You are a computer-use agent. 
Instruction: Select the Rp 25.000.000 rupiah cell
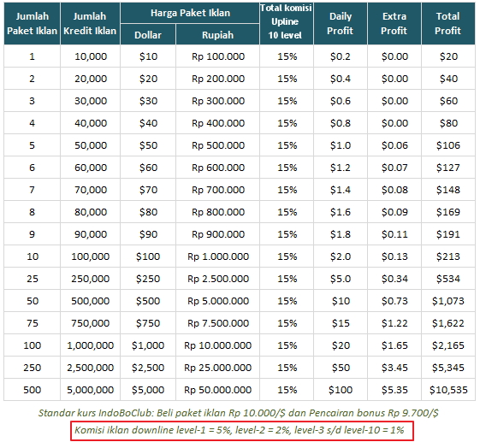click(x=217, y=368)
